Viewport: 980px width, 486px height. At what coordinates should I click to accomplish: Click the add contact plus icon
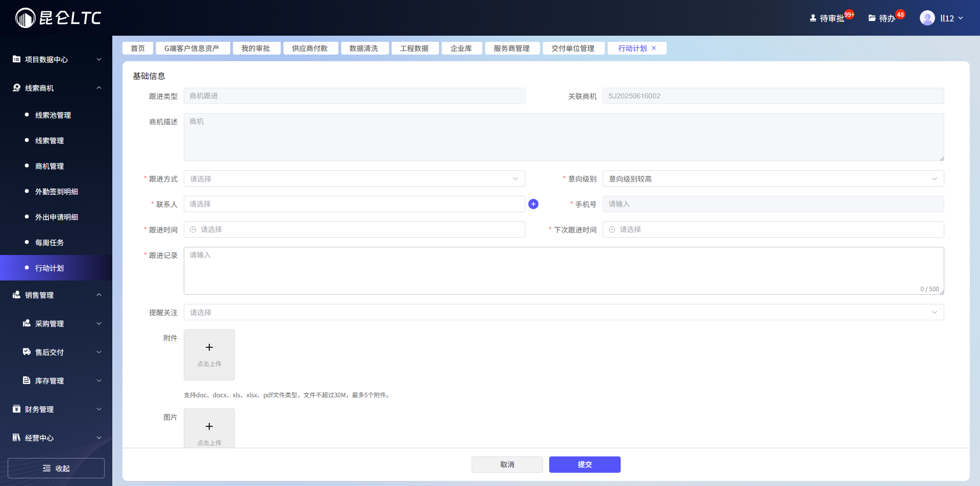533,204
